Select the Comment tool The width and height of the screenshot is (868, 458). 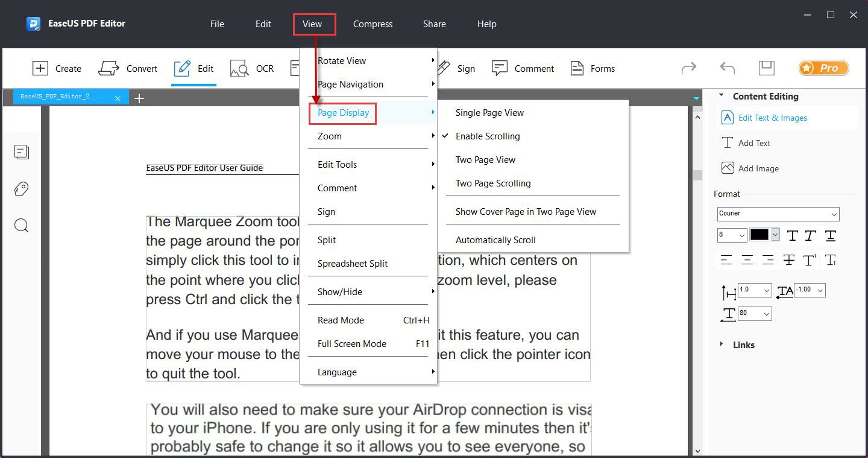click(523, 68)
